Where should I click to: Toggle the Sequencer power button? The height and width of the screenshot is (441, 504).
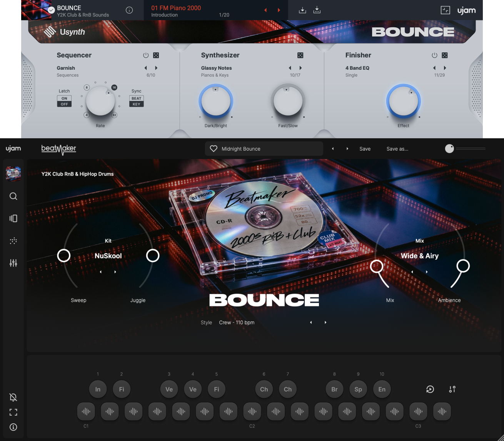click(146, 55)
